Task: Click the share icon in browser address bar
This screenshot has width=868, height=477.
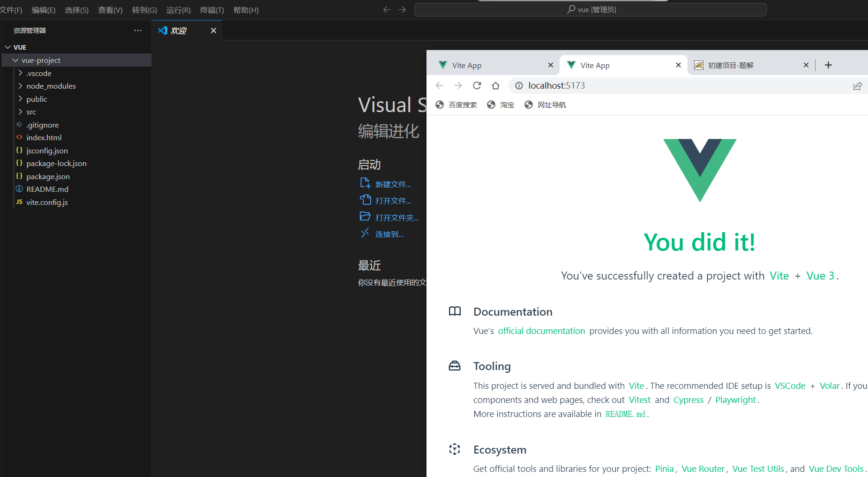Action: click(x=857, y=86)
